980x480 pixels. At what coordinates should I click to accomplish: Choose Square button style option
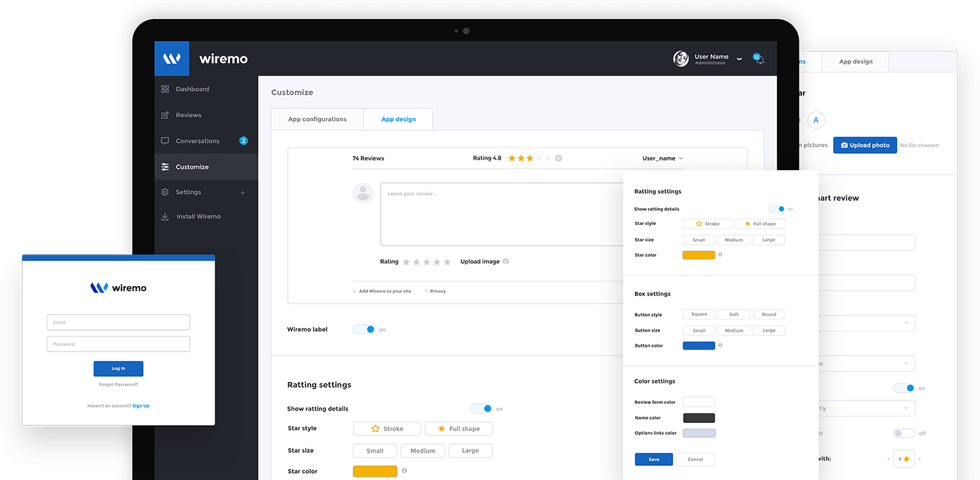tap(699, 314)
